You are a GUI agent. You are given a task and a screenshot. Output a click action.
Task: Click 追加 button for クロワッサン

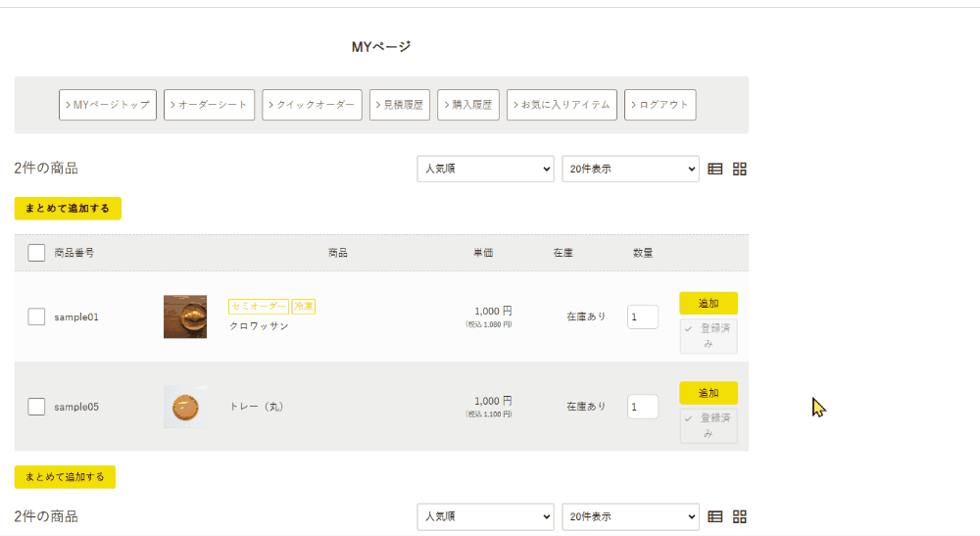[x=708, y=304]
